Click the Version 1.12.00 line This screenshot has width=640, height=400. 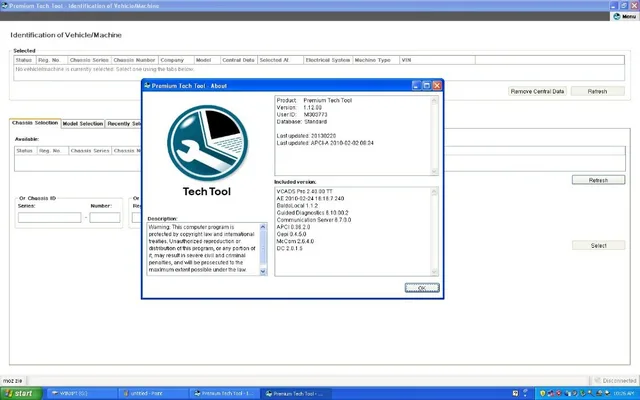(x=299, y=107)
